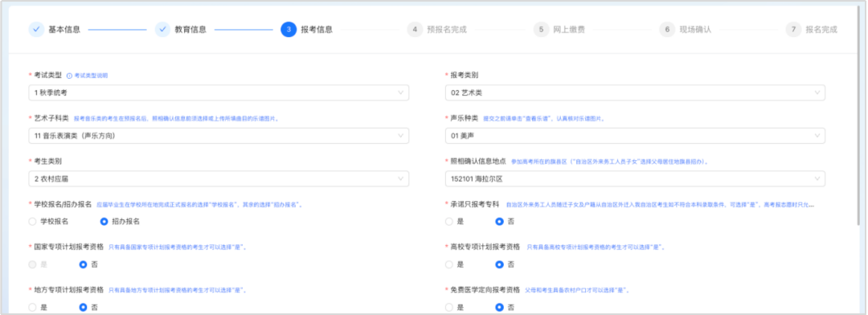Select the 学校报名 radio option
This screenshot has width=868, height=315.
point(33,222)
